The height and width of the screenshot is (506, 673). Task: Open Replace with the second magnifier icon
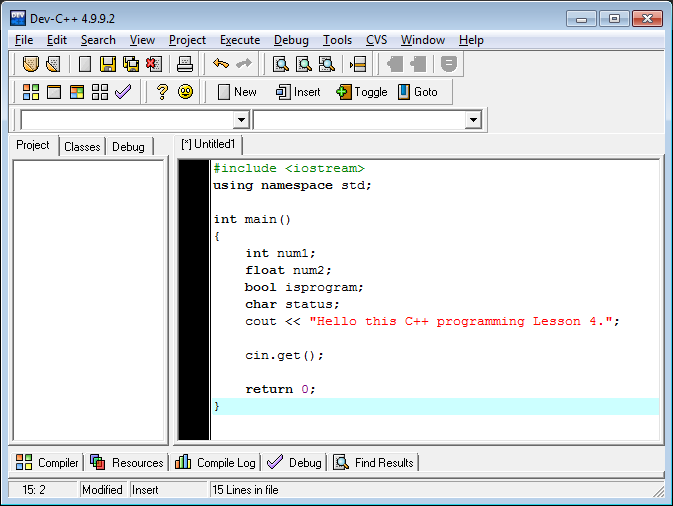pos(304,64)
